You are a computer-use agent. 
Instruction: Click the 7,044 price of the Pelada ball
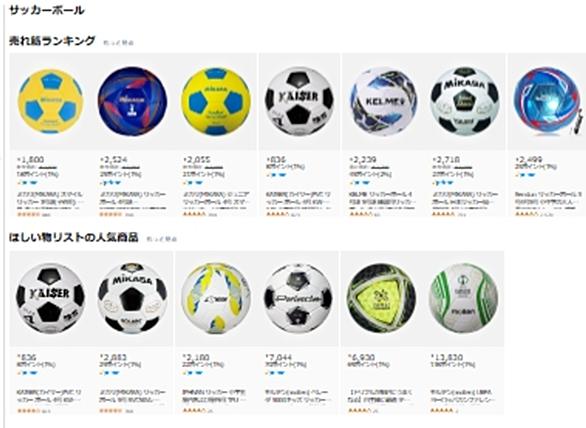278,357
